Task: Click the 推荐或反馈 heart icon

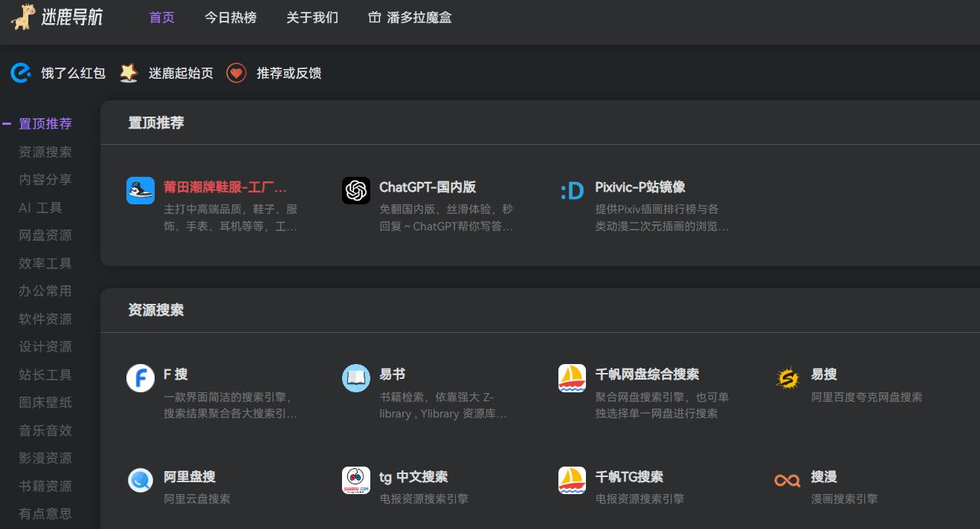Action: [x=236, y=73]
